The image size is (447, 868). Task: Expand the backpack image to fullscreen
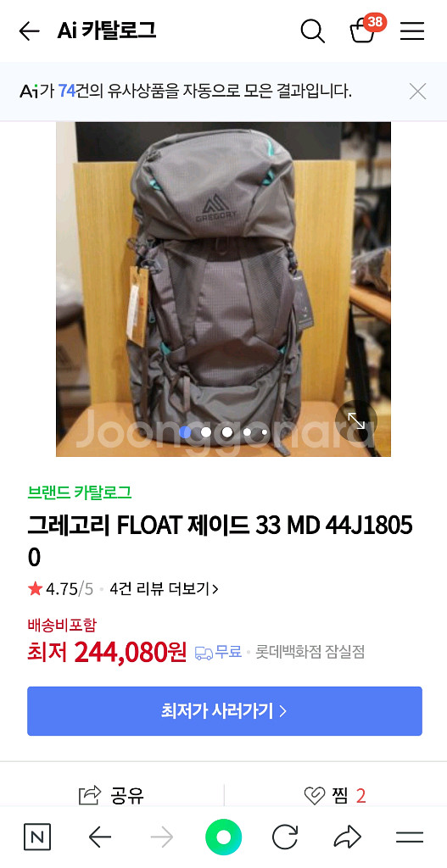tap(356, 422)
